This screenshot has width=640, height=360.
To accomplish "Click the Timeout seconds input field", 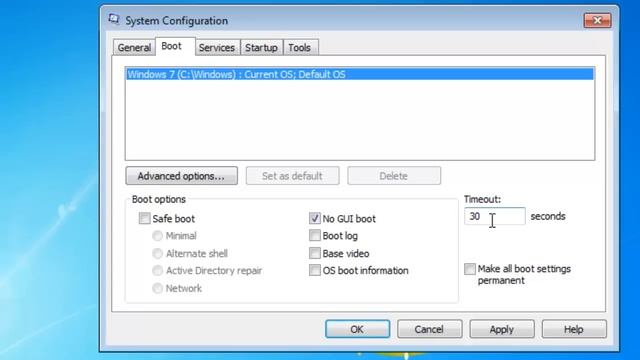I will [495, 216].
